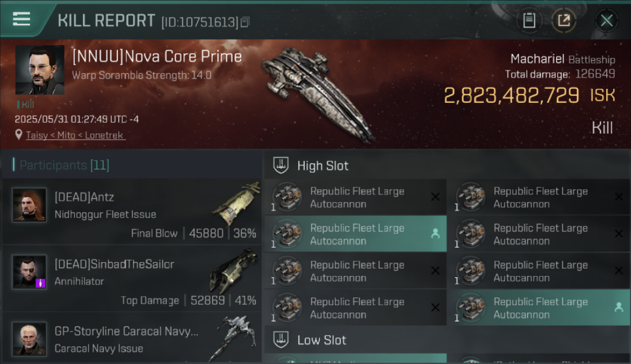Image resolution: width=631 pixels, height=364 pixels.
Task: Share the kill report via the export icon
Action: [564, 20]
